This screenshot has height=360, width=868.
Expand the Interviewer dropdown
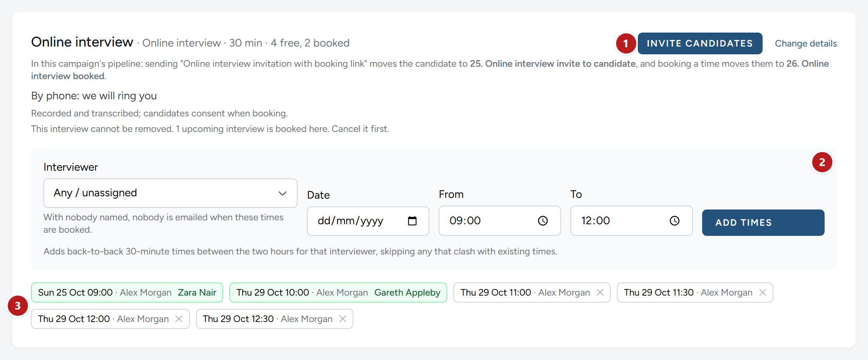(170, 193)
